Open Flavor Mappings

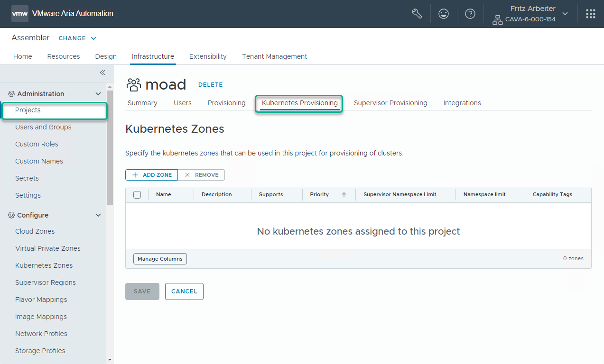[41, 300]
